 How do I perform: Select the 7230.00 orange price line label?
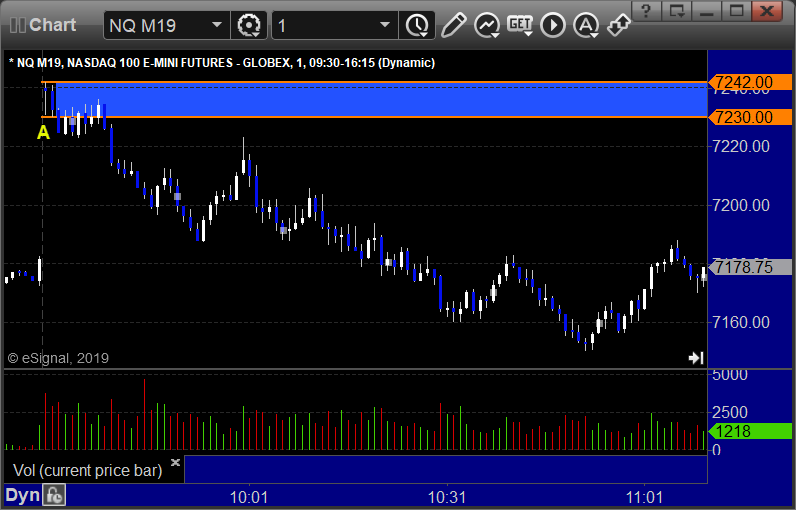point(750,117)
